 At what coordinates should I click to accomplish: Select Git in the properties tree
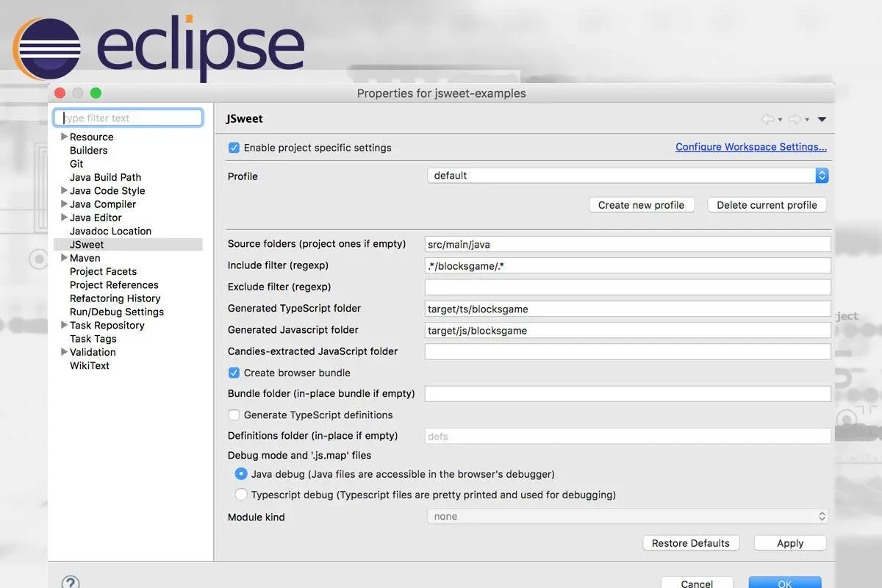pyautogui.click(x=76, y=164)
